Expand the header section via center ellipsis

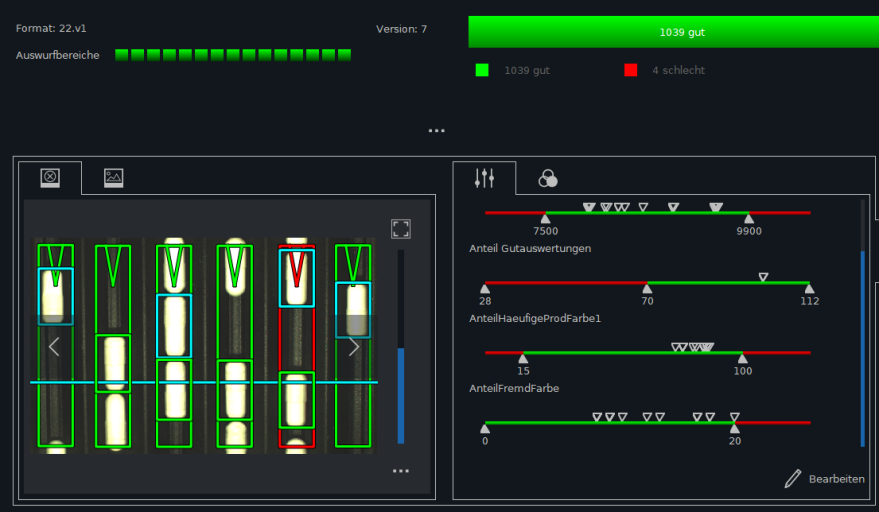tap(437, 131)
